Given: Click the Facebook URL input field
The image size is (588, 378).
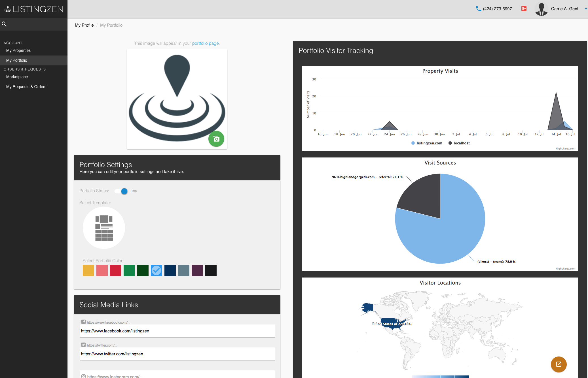Looking at the screenshot, I should click(x=177, y=331).
